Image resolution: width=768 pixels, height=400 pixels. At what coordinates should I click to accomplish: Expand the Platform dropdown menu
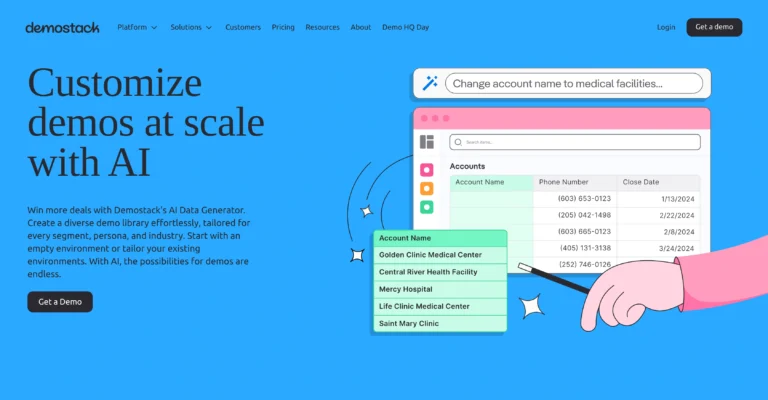click(137, 27)
